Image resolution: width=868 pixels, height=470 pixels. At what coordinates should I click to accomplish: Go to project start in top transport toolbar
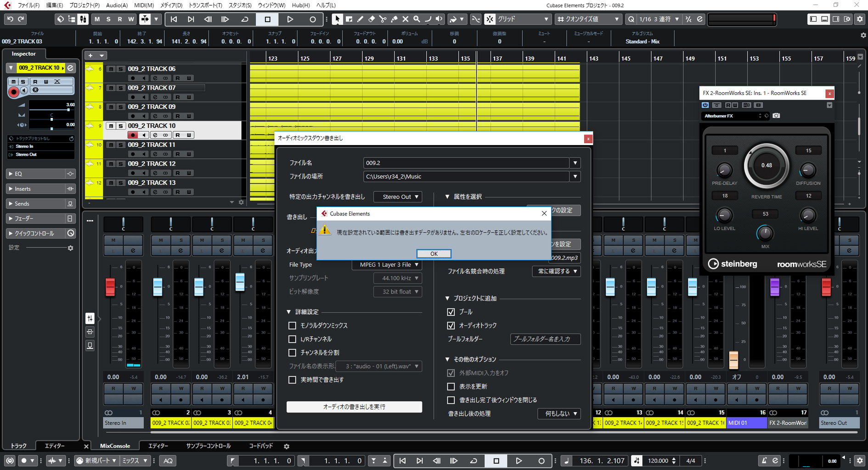[174, 19]
